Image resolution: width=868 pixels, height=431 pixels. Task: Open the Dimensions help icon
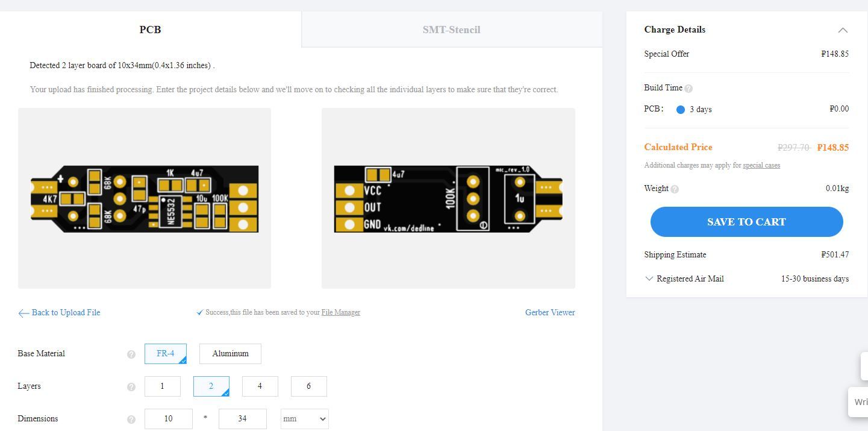(x=131, y=420)
